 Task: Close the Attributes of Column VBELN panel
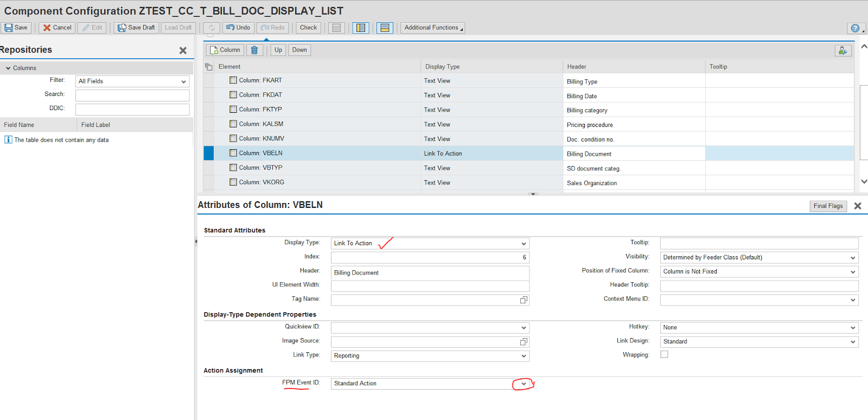click(x=858, y=206)
